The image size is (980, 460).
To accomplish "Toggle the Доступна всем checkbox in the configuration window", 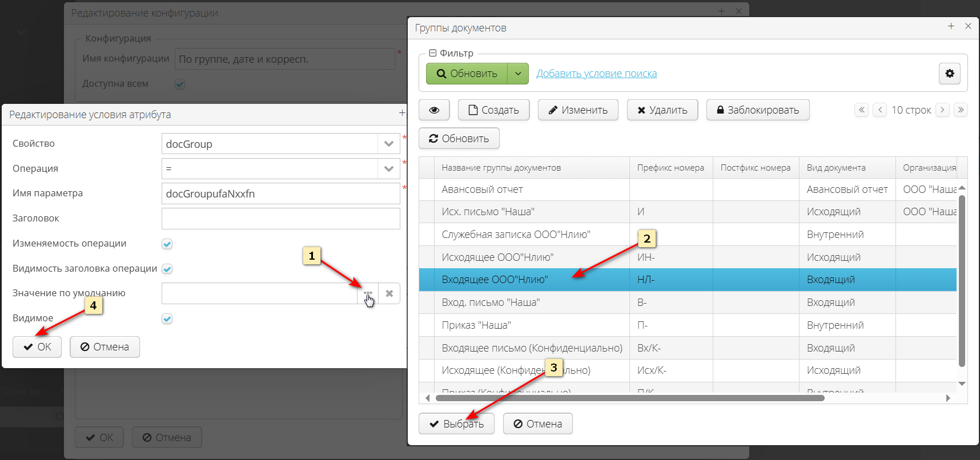I will [x=180, y=84].
